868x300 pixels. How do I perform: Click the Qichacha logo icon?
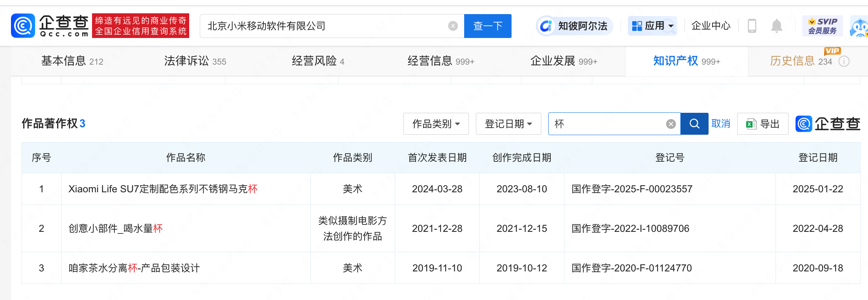click(23, 26)
